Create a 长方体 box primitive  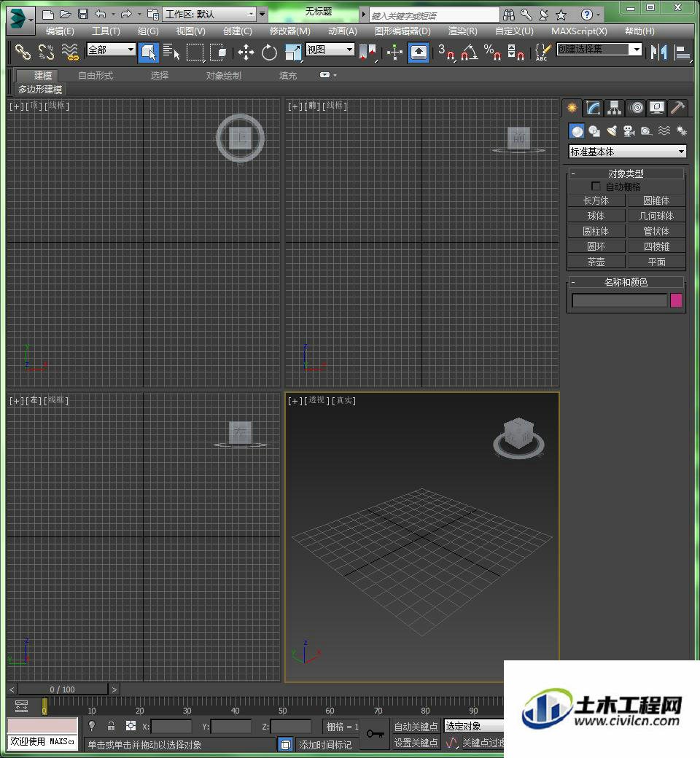[596, 200]
